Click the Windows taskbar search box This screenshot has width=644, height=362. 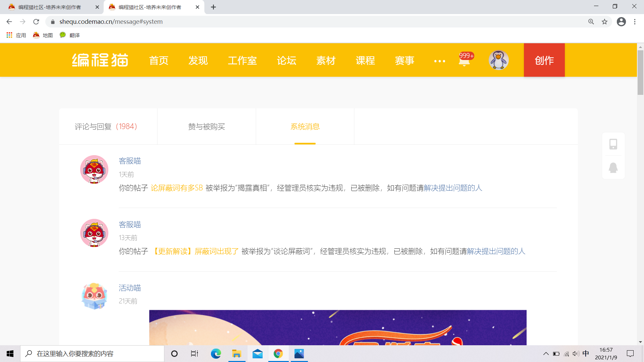(x=92, y=354)
